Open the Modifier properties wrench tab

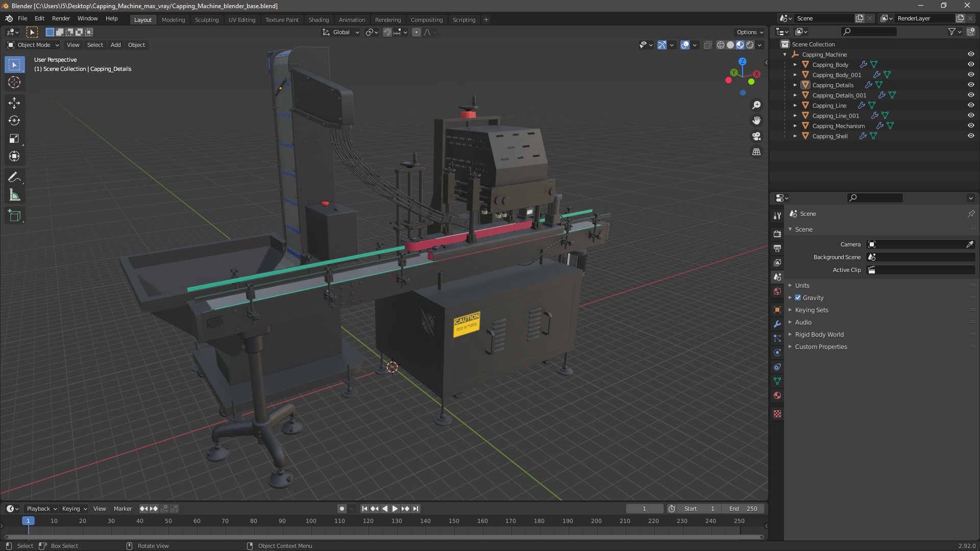click(x=777, y=324)
